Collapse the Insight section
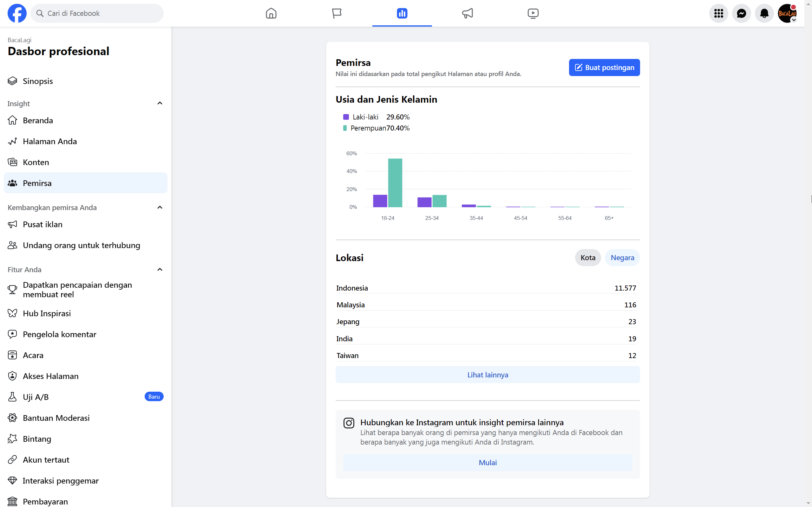812x507 pixels. click(x=160, y=103)
